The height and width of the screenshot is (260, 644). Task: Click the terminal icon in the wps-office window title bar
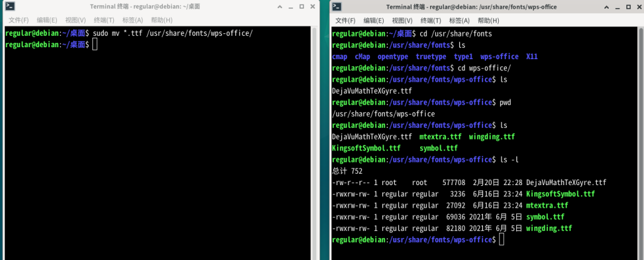pos(337,7)
